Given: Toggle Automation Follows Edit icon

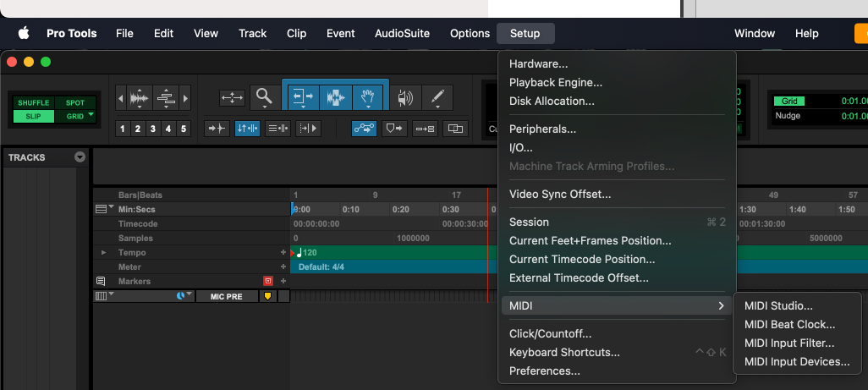Looking at the screenshot, I should pos(364,129).
